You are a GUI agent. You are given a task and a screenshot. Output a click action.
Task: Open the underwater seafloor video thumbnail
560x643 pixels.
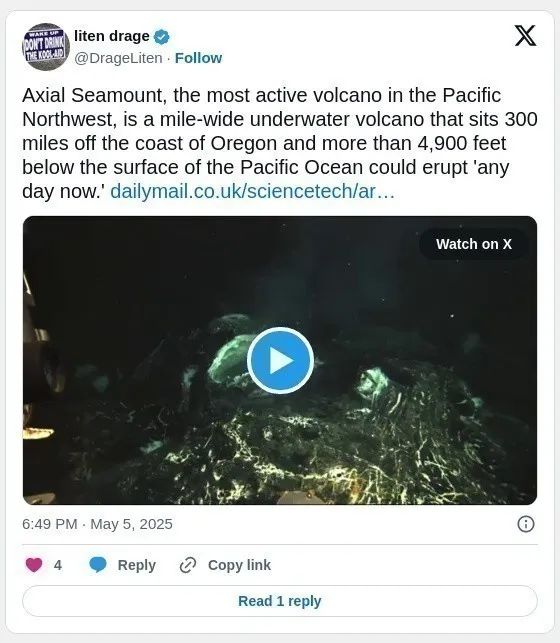click(280, 360)
